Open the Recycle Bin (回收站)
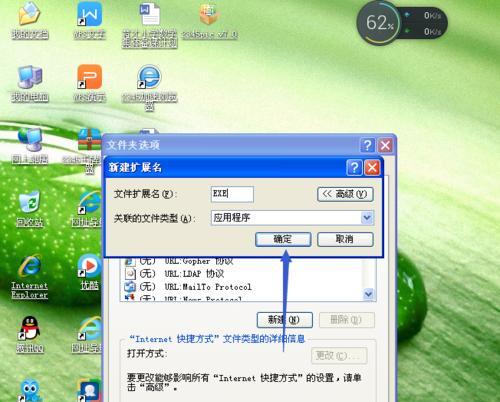Screen dimensions: 500x402 [30, 209]
